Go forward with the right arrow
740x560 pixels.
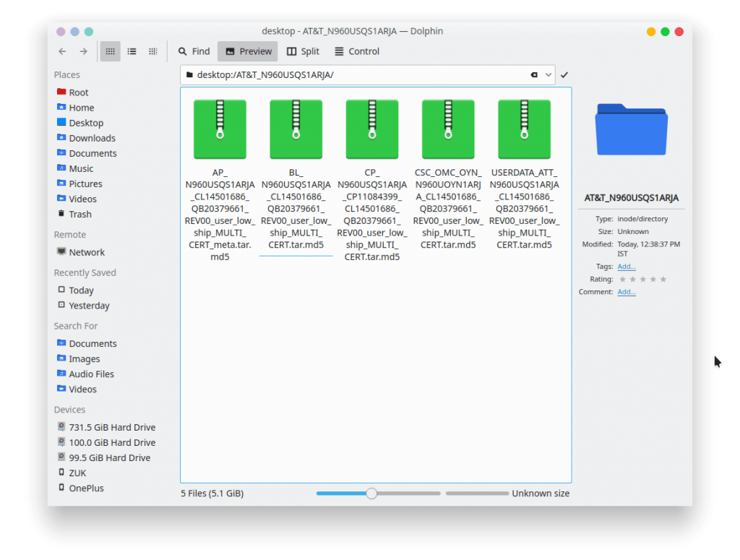tap(84, 51)
